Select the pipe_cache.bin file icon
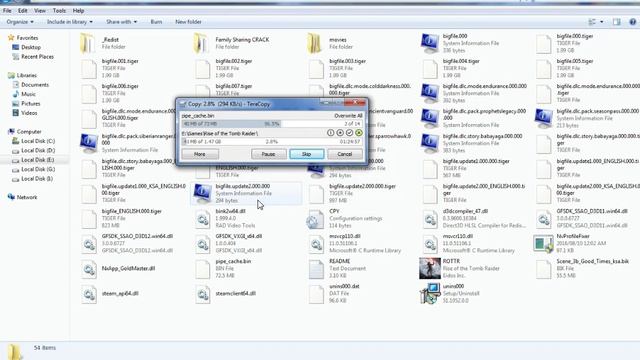 [x=202, y=269]
